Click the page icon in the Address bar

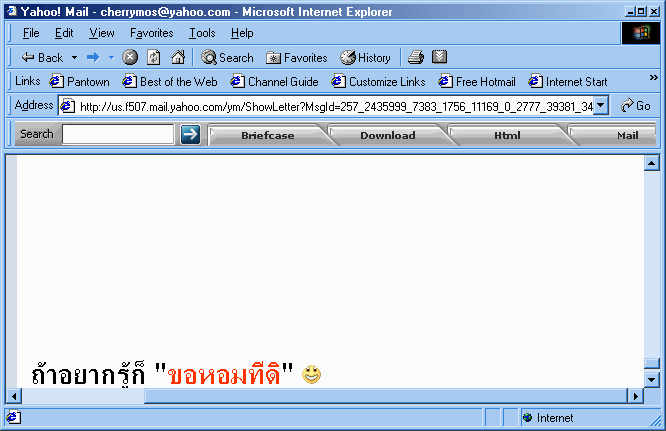[x=68, y=106]
